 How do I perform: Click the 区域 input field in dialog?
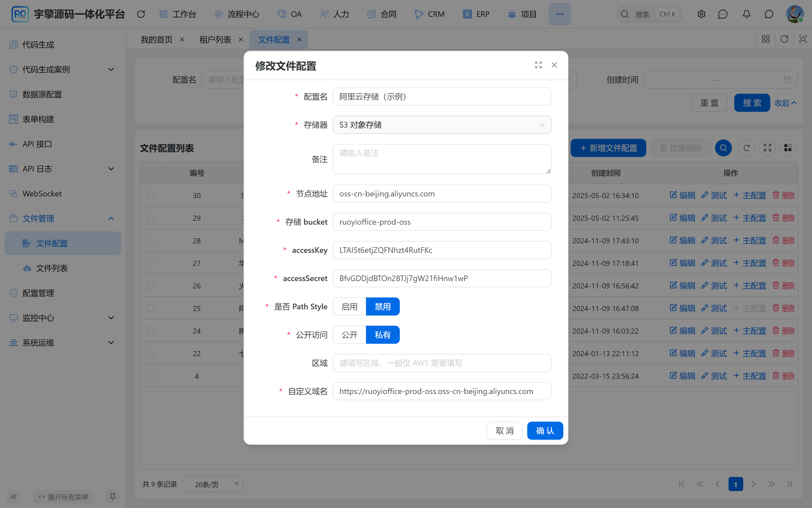(442, 363)
